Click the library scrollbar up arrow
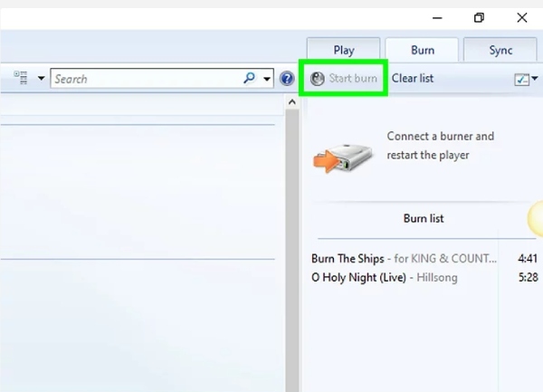 (x=292, y=103)
